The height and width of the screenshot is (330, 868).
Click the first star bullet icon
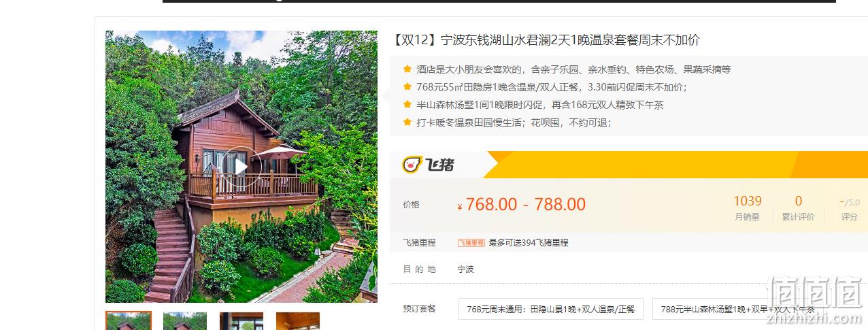point(407,69)
